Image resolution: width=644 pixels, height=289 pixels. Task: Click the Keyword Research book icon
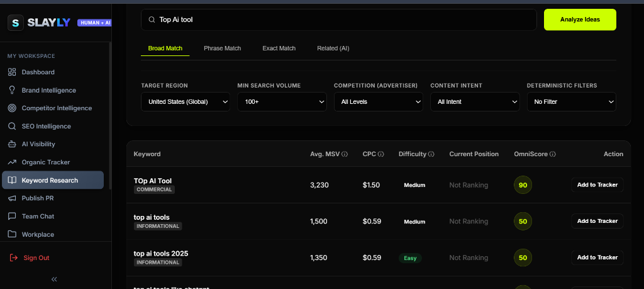[13, 180]
